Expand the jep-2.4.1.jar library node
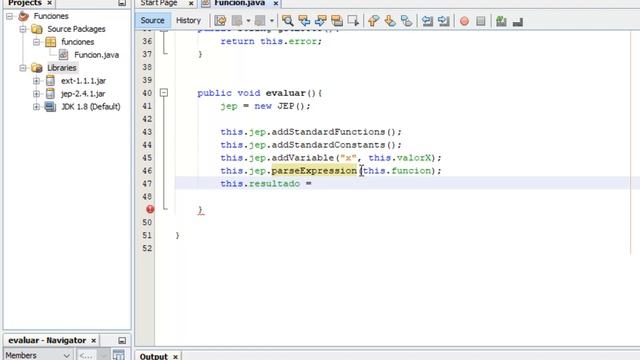The image size is (640, 360). point(36,94)
